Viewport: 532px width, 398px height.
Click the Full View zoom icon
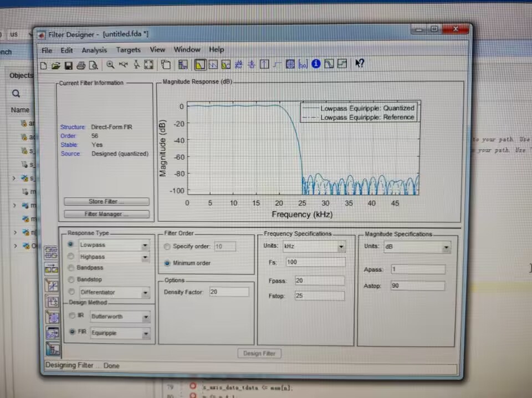[149, 65]
